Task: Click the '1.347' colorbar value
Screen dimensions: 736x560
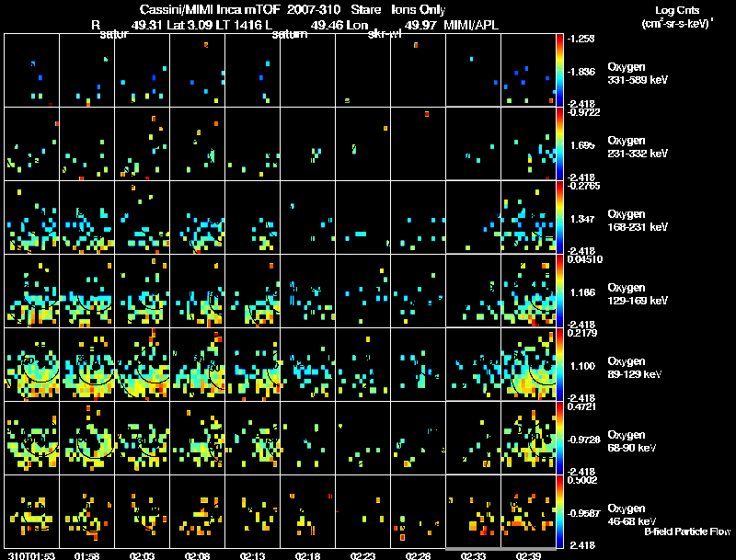Action: point(582,219)
